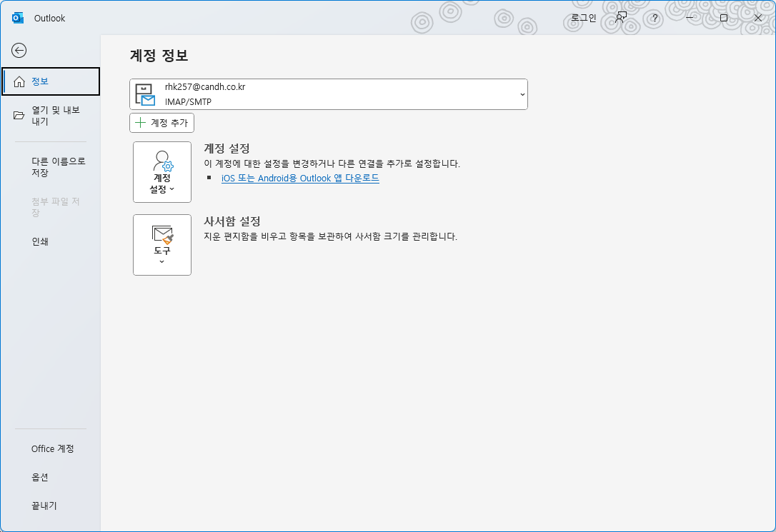This screenshot has height=532, width=776.
Task: Click 로그인 in the title bar
Action: pyautogui.click(x=584, y=18)
